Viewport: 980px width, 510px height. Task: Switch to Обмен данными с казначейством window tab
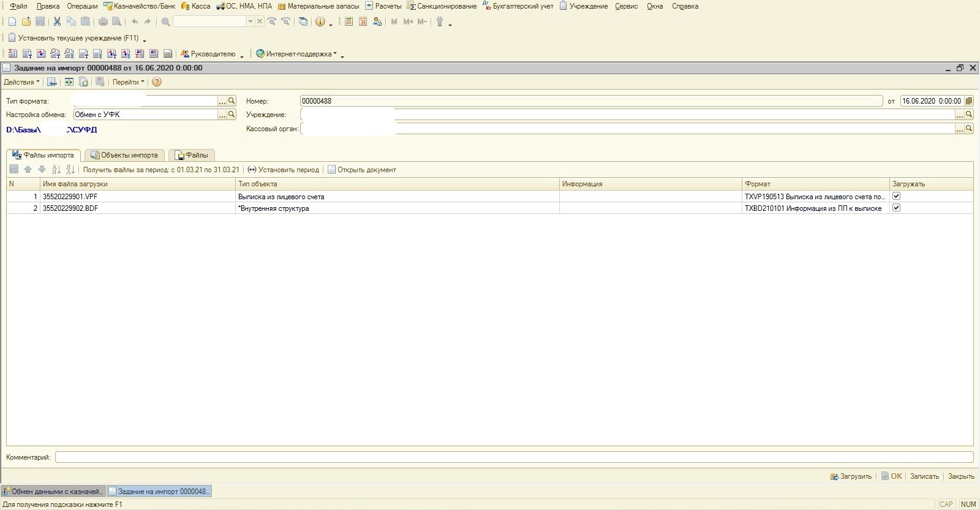[53, 492]
